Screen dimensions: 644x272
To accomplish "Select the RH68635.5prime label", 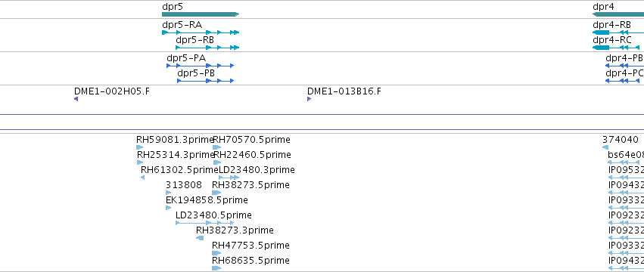I will click(x=250, y=261).
